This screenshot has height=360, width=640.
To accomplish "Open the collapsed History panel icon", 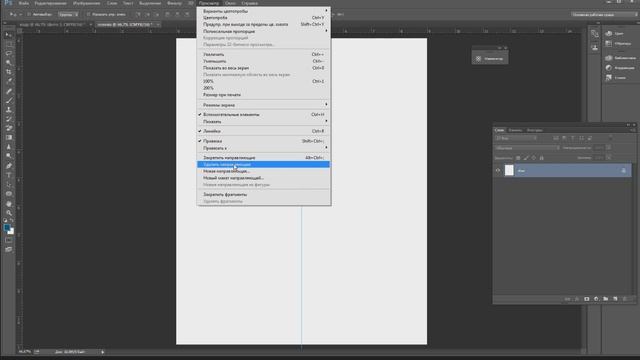I will tap(594, 34).
